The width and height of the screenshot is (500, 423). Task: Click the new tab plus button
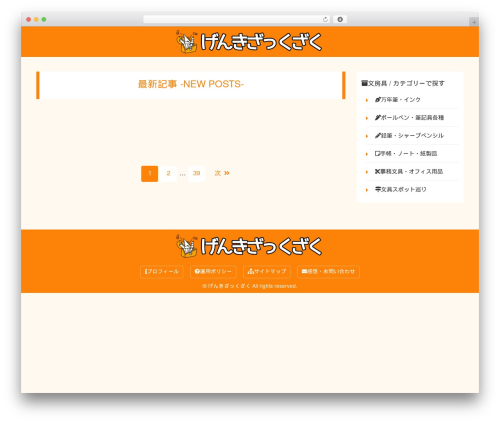(474, 22)
